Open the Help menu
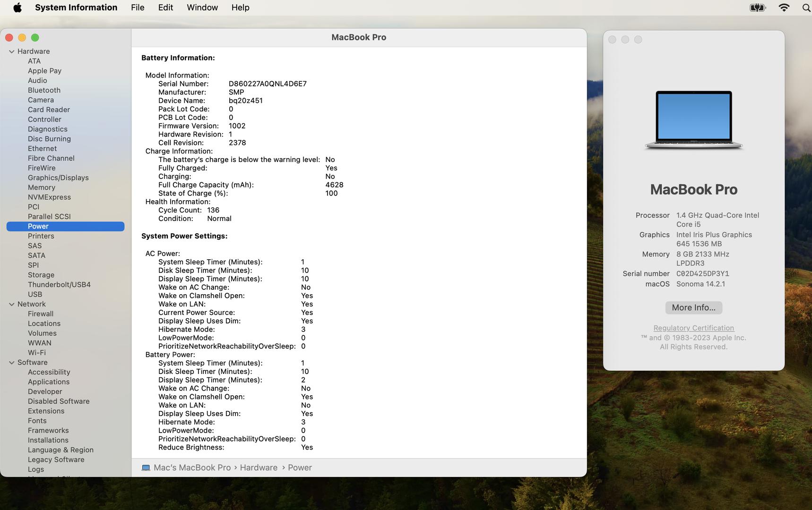Viewport: 812px width, 510px height. pyautogui.click(x=240, y=8)
